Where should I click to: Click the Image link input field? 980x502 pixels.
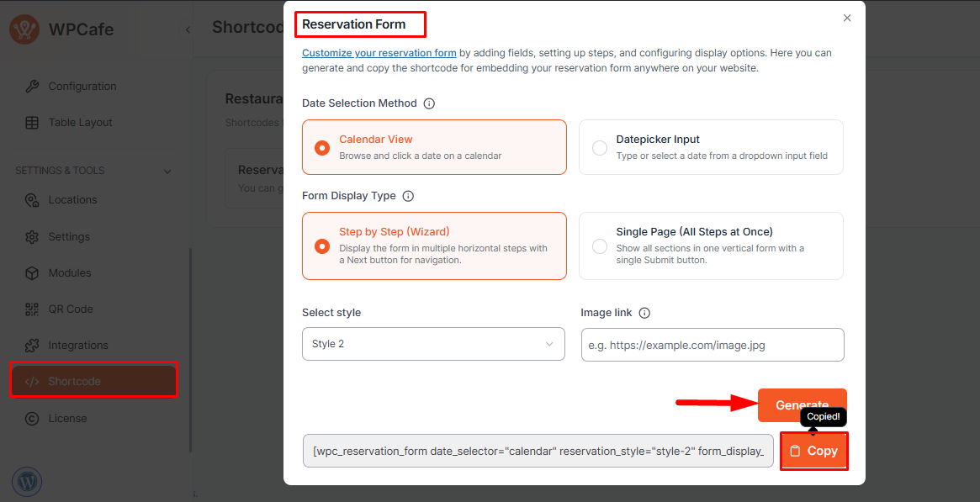[712, 345]
